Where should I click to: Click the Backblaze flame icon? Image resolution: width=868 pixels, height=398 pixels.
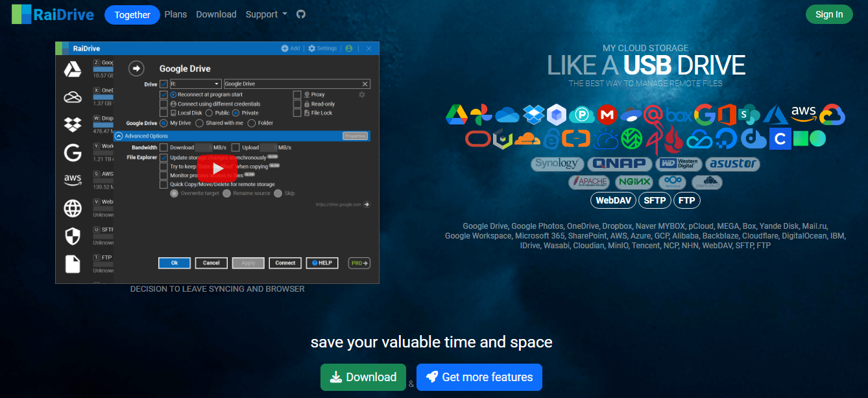coord(674,138)
